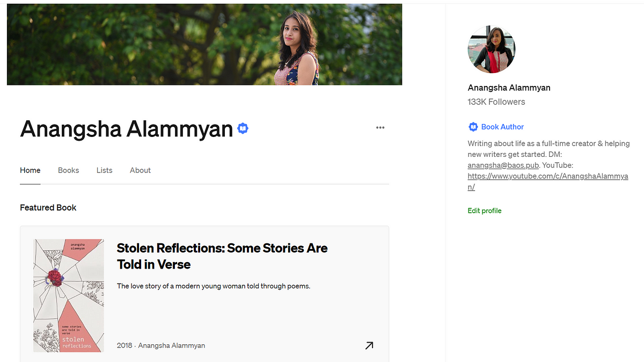Viewport: 644px width, 362px height.
Task: Click the Stolen Reflections book cover thumbnail
Action: click(x=68, y=295)
